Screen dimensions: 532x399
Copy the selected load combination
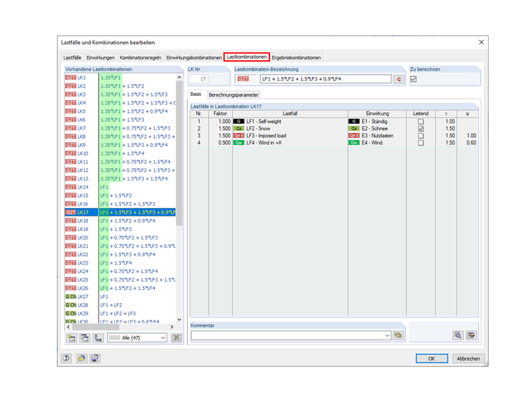[85, 338]
